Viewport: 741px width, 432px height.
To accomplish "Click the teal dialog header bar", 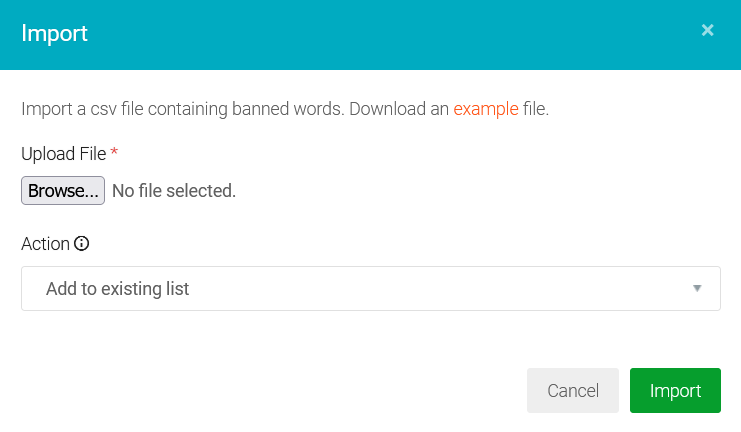I will click(380, 34).
